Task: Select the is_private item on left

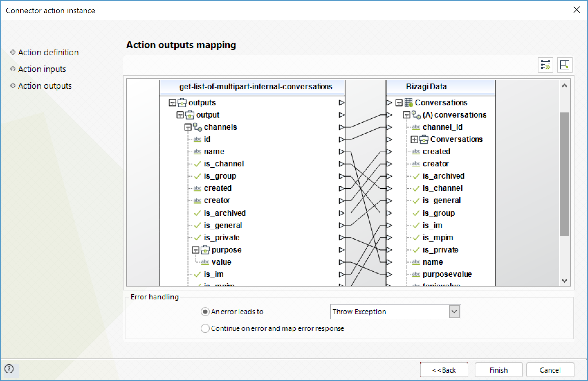Action: click(222, 238)
